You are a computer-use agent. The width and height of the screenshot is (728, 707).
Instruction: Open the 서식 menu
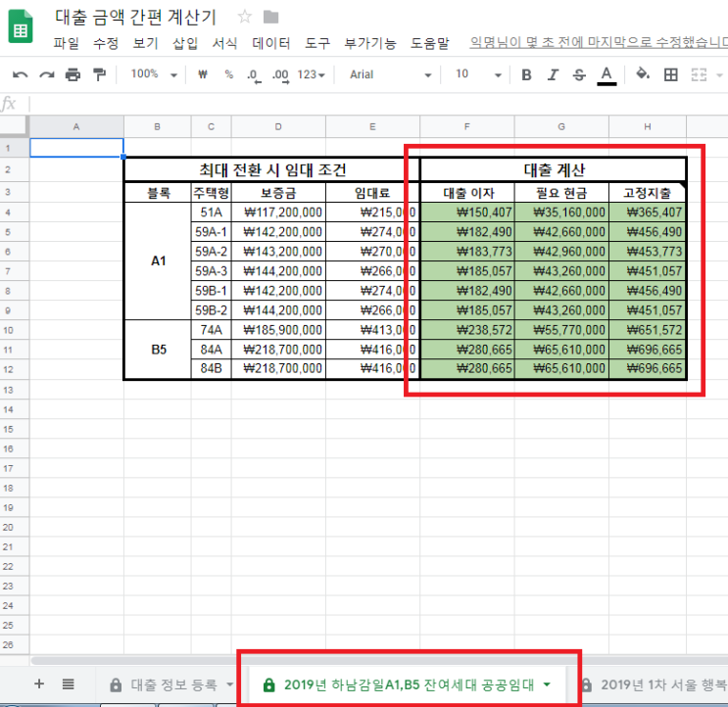(x=224, y=43)
